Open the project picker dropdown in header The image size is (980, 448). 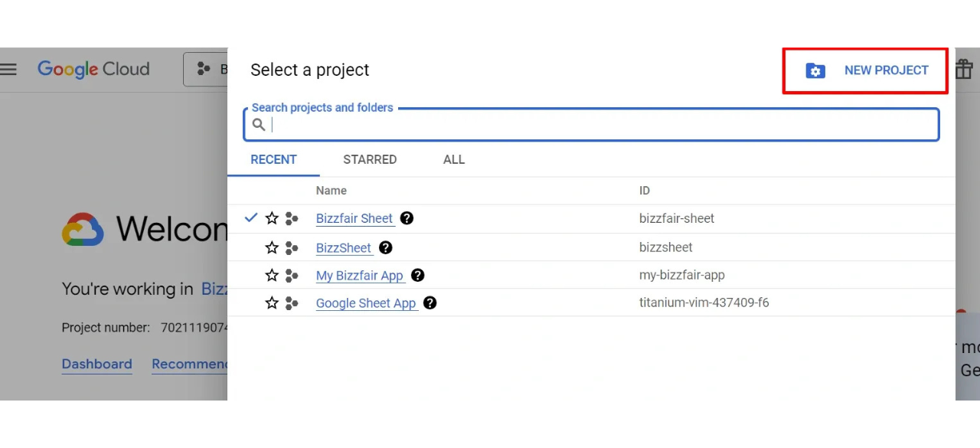[x=205, y=70]
